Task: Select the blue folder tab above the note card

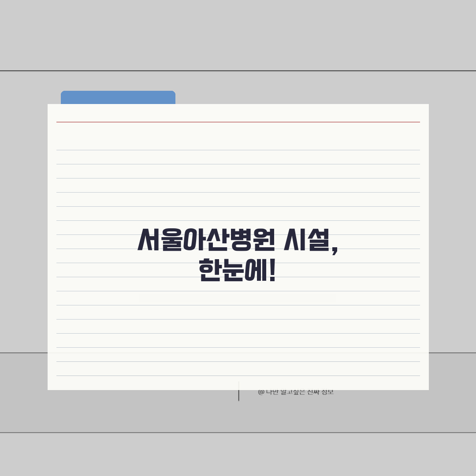Action: click(x=118, y=97)
